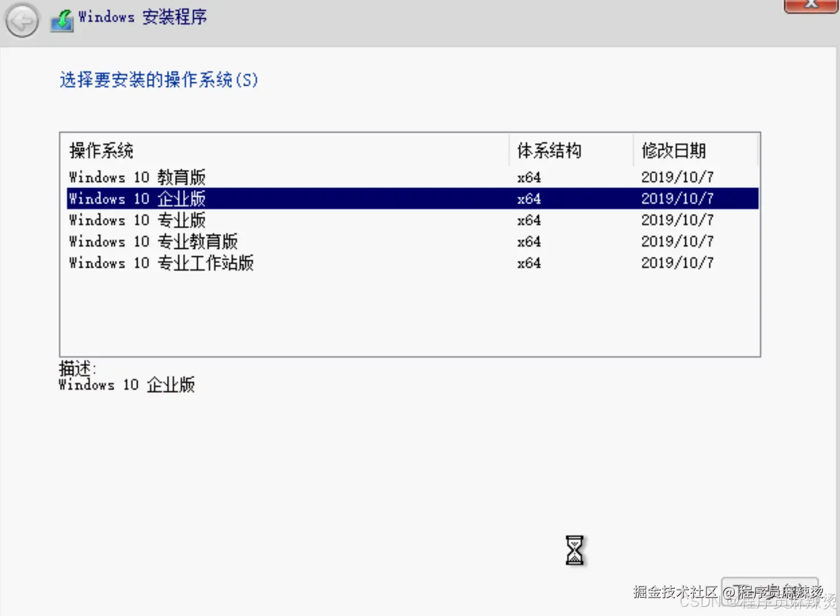Click the 体系结构 column header

(x=571, y=151)
